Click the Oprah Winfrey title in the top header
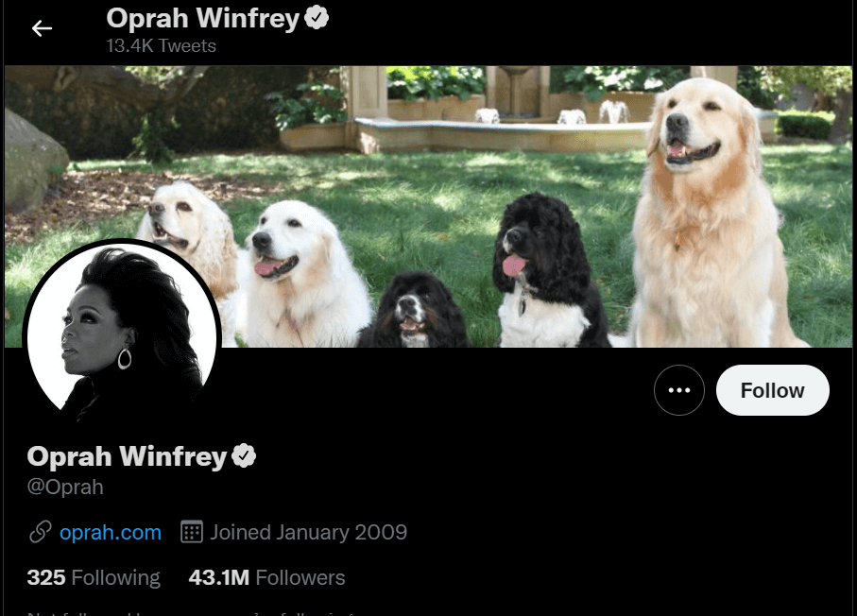The height and width of the screenshot is (616, 857). pyautogui.click(x=203, y=18)
